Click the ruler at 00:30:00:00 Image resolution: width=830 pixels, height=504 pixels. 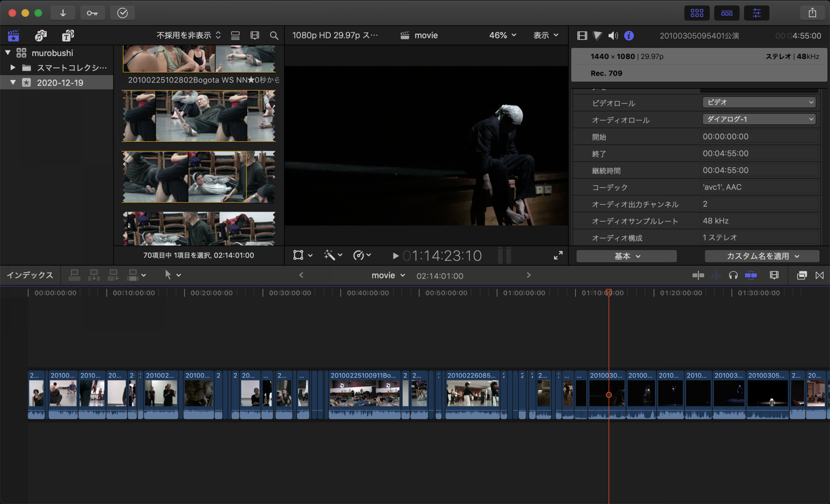290,293
